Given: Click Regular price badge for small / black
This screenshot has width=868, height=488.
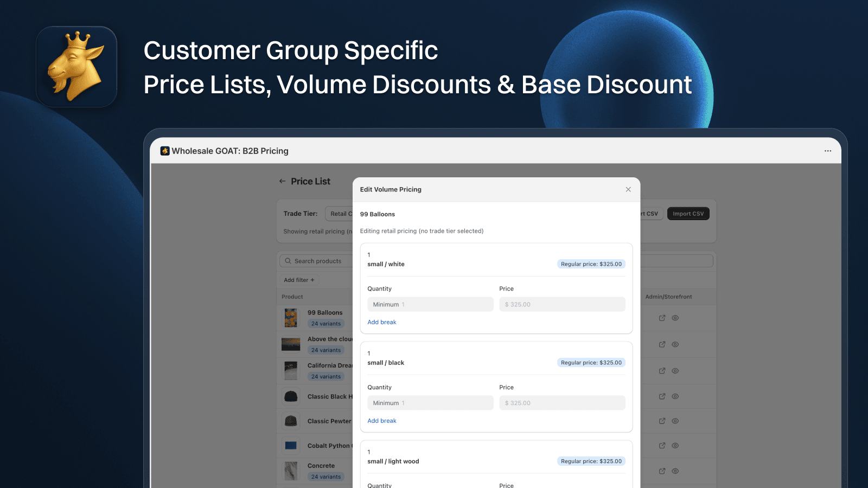Looking at the screenshot, I should (x=591, y=363).
